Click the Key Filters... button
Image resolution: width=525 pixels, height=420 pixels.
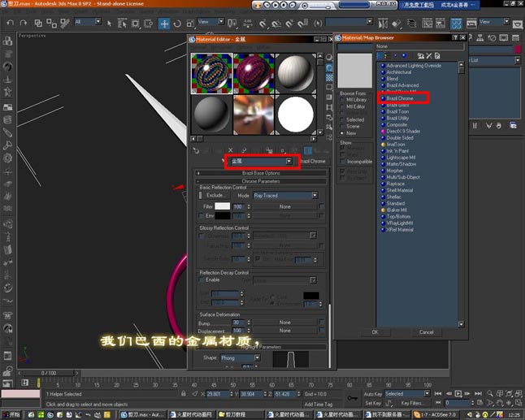411,403
